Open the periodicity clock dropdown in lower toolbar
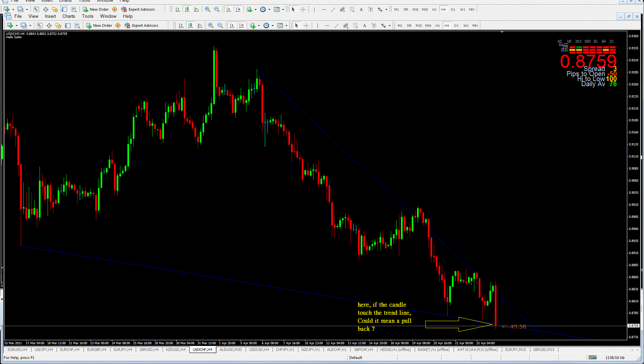The height and width of the screenshot is (364, 644). tap(273, 25)
